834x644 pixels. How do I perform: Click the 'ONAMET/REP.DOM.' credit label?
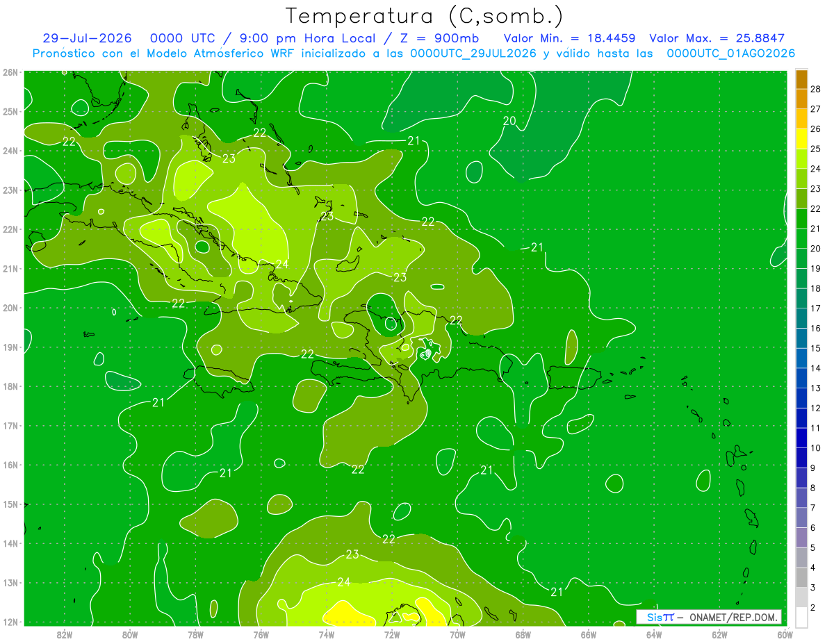[x=732, y=617]
